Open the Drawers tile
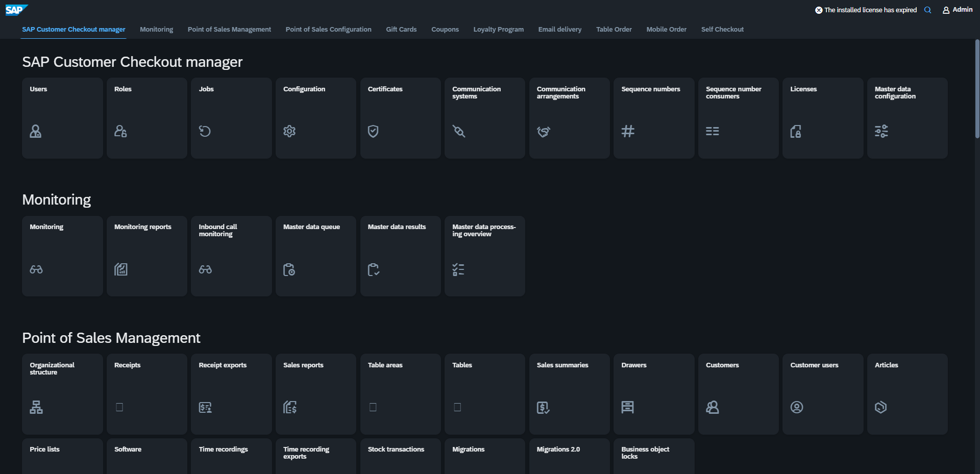The height and width of the screenshot is (474, 980). [653, 394]
